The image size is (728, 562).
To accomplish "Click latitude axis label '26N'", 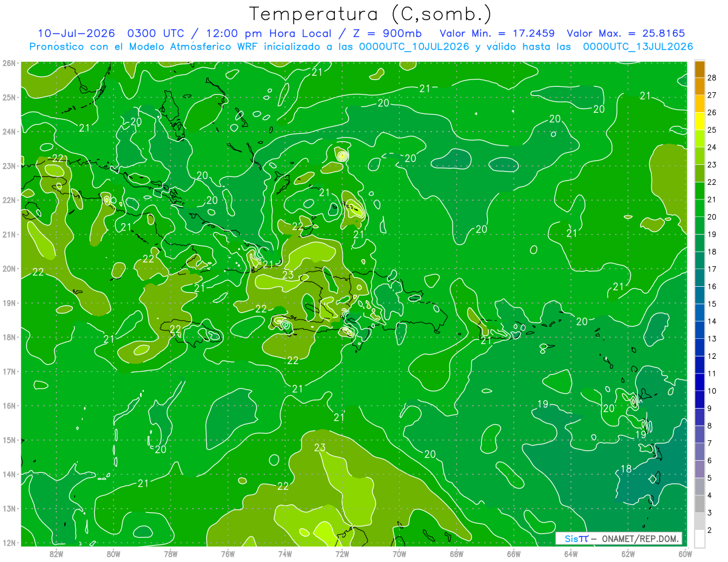I will pos(9,63).
